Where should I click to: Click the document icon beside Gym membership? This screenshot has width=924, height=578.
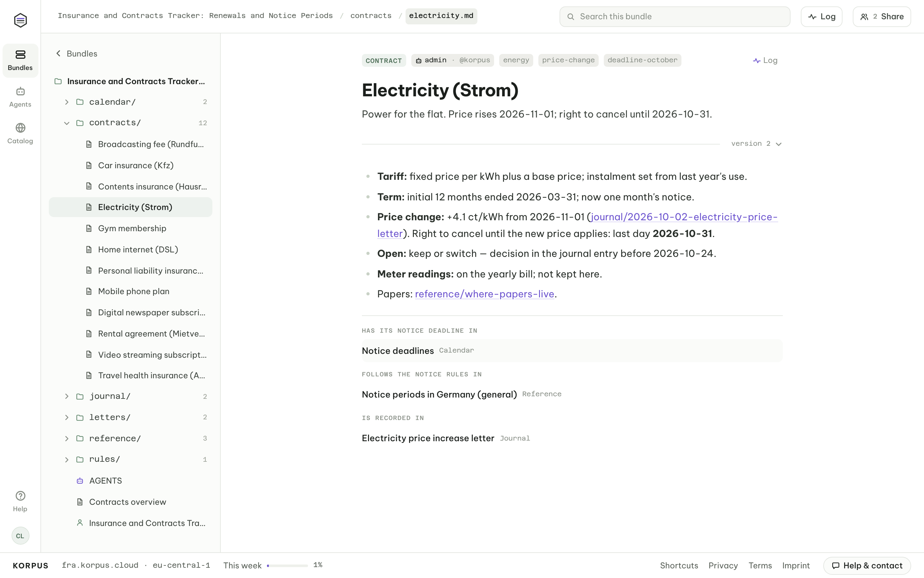click(x=89, y=228)
